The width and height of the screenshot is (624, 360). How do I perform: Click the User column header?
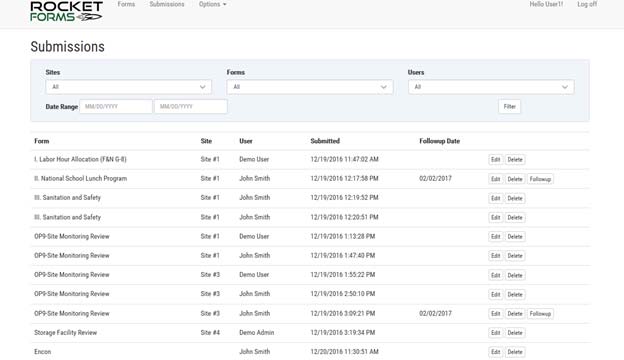point(246,141)
